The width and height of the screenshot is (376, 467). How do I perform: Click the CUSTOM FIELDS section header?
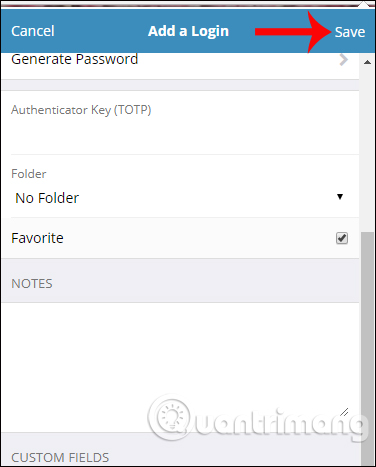click(60, 457)
